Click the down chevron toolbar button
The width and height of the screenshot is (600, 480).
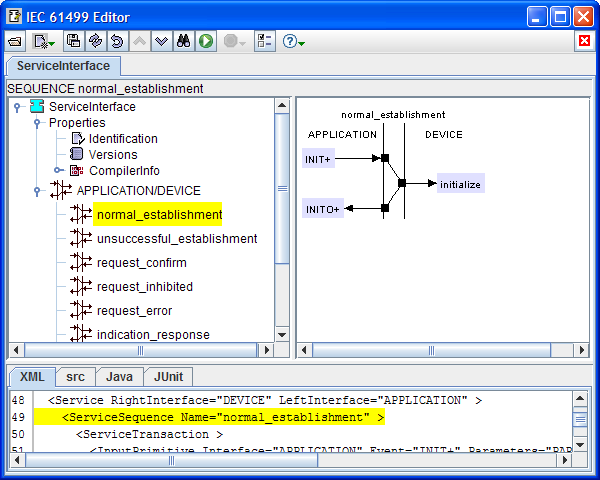[x=161, y=41]
